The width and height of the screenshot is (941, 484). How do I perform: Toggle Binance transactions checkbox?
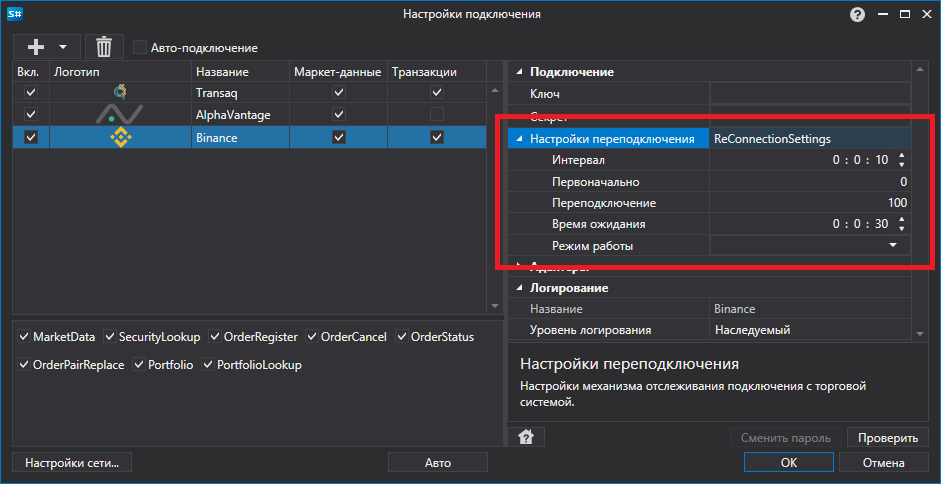(x=437, y=138)
